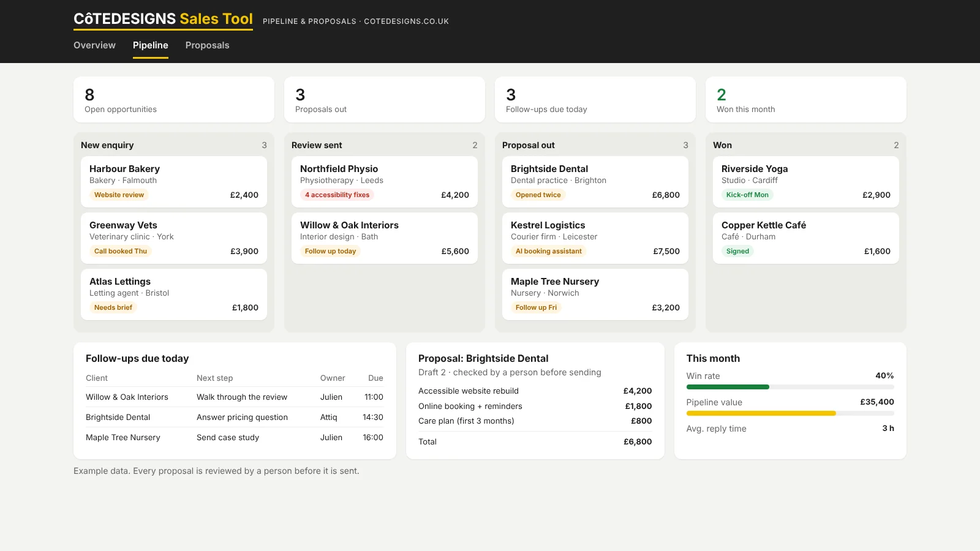Click 'Accessible website rebuild' line item
The height and width of the screenshot is (551, 980).
click(469, 391)
